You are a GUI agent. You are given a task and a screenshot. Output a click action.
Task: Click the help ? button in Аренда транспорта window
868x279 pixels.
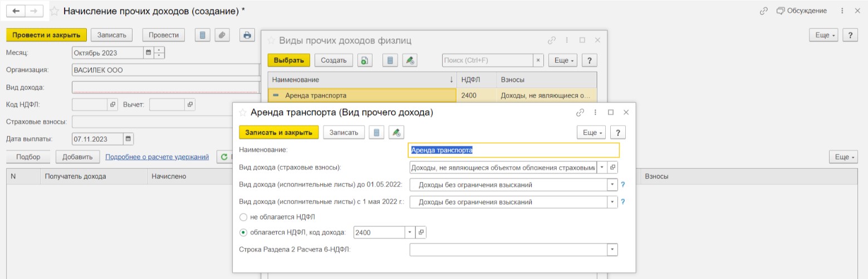pos(617,132)
